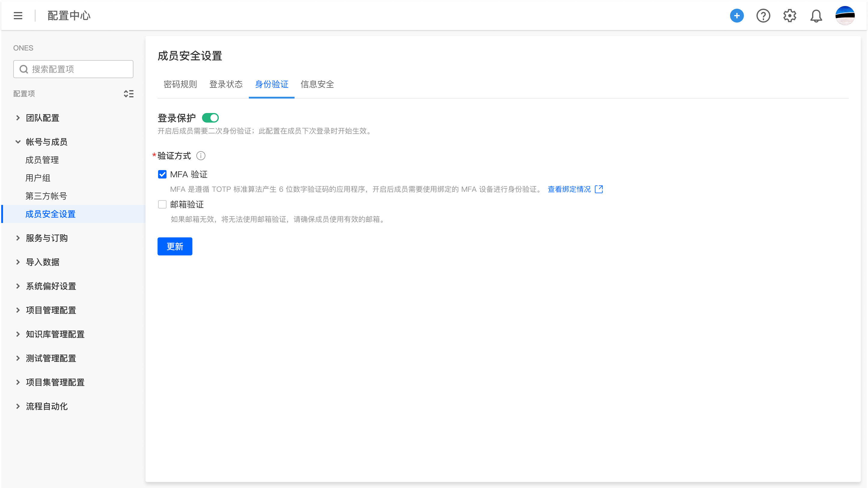Click the collapse-all config items icon

128,94
